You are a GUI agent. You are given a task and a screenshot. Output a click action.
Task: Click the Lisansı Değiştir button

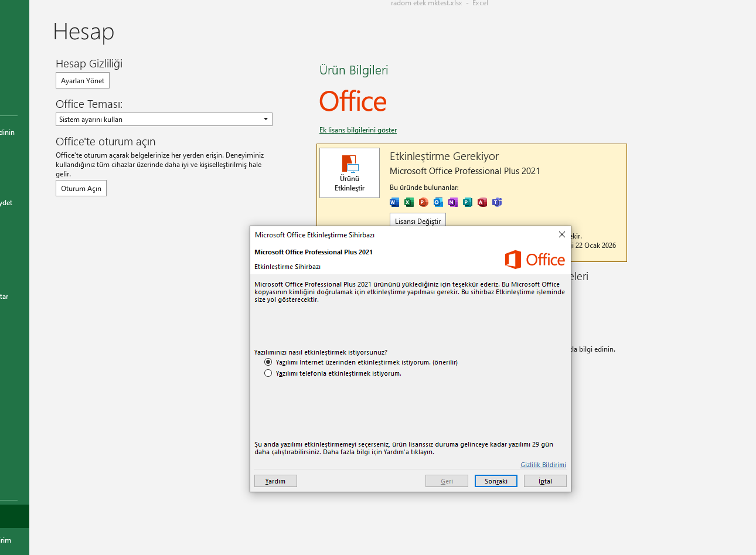click(x=418, y=220)
